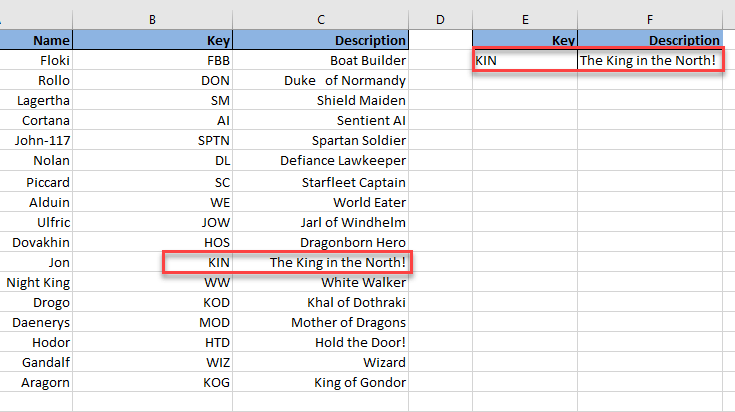Select the Name header cell
Screen dimensions: 735x412
click(x=37, y=41)
